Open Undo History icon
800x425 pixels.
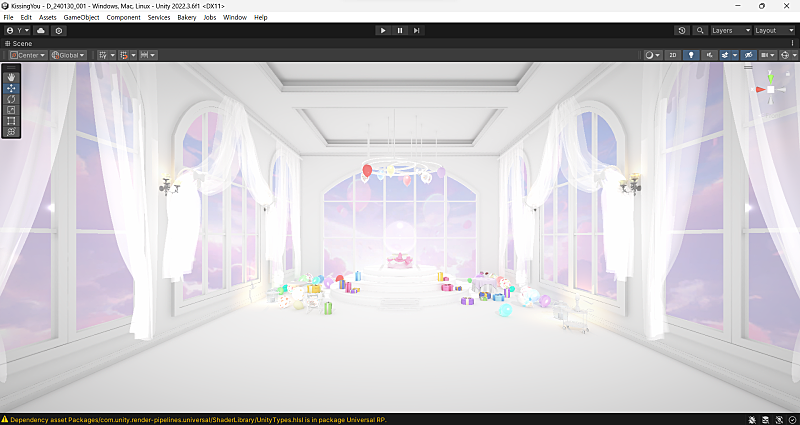[x=681, y=31]
